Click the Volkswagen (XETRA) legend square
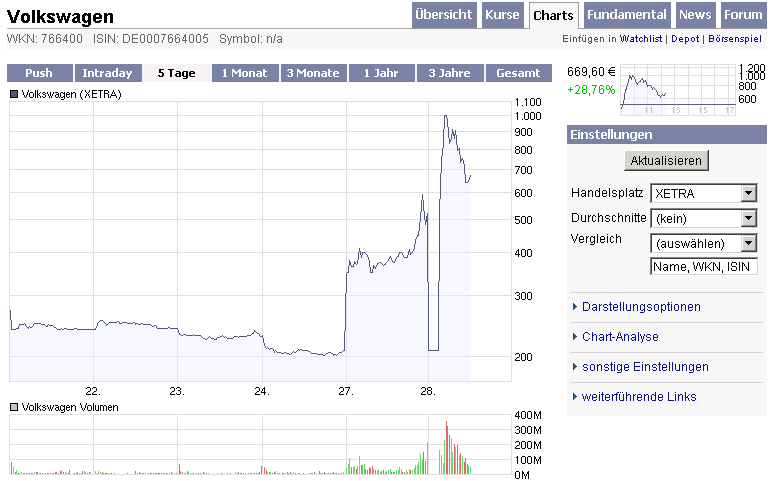Image resolution: width=772 pixels, height=481 pixels. click(14, 94)
